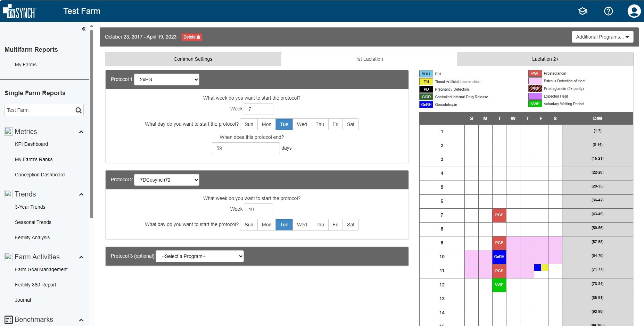Select Fri as Protocol 1 start day
The image size is (644, 326).
[335, 124]
